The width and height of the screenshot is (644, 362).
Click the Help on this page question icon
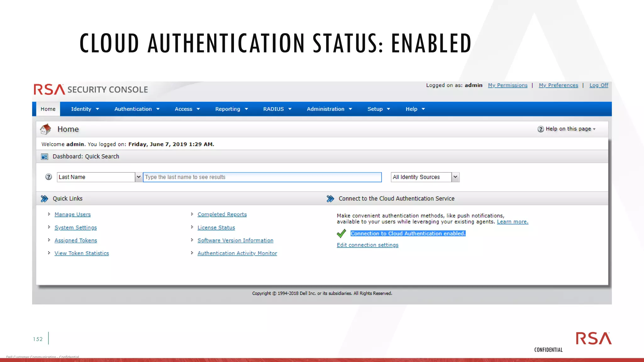pyautogui.click(x=541, y=129)
